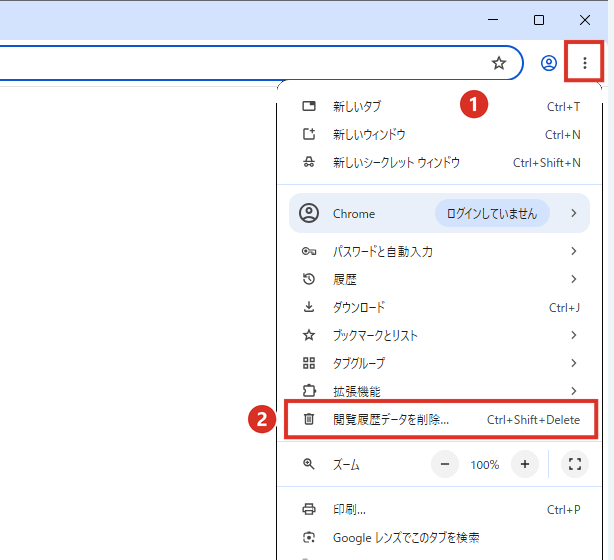Enter fullscreen mode with the fullscreen button
The image size is (614, 560).
point(575,464)
